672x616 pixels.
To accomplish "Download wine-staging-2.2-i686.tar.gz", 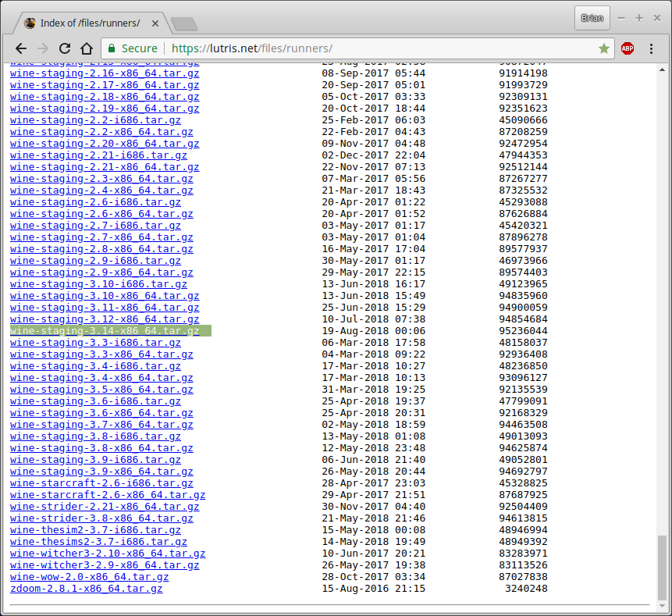I will pos(95,120).
